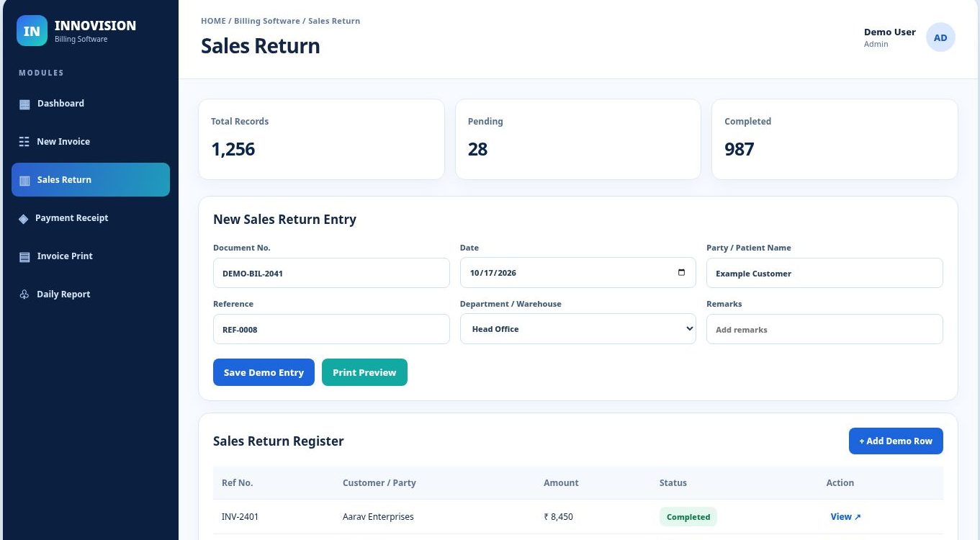Click the Ref No. column header
This screenshot has height=540, width=980.
click(x=238, y=483)
